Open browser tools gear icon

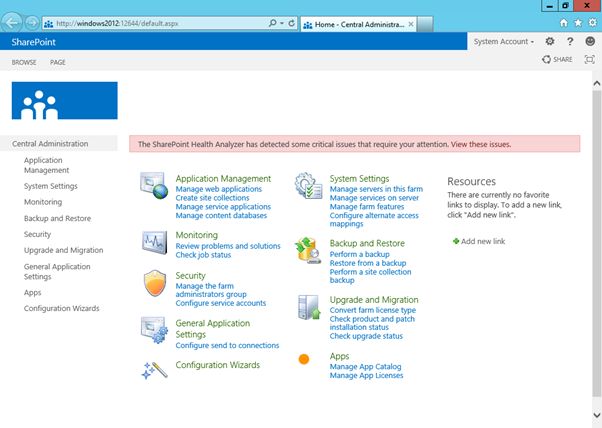click(593, 23)
